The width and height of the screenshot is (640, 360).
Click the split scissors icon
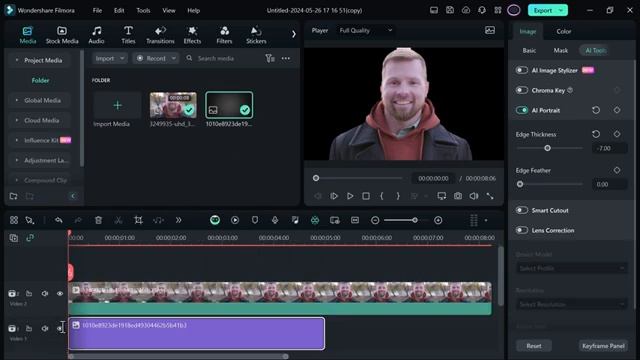[118, 220]
